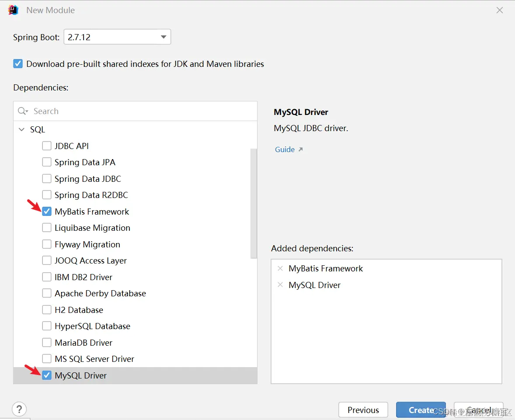Click the dependencies list scrollbar

254,204
